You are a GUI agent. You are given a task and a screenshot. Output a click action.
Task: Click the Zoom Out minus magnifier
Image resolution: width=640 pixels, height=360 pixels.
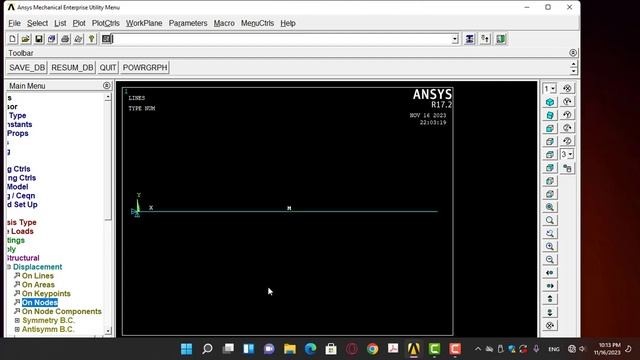tap(550, 260)
